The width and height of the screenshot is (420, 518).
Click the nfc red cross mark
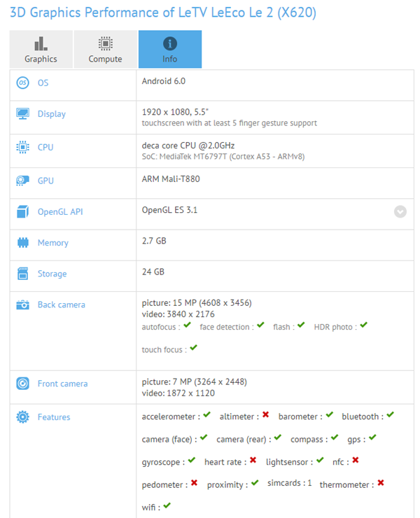356,460
